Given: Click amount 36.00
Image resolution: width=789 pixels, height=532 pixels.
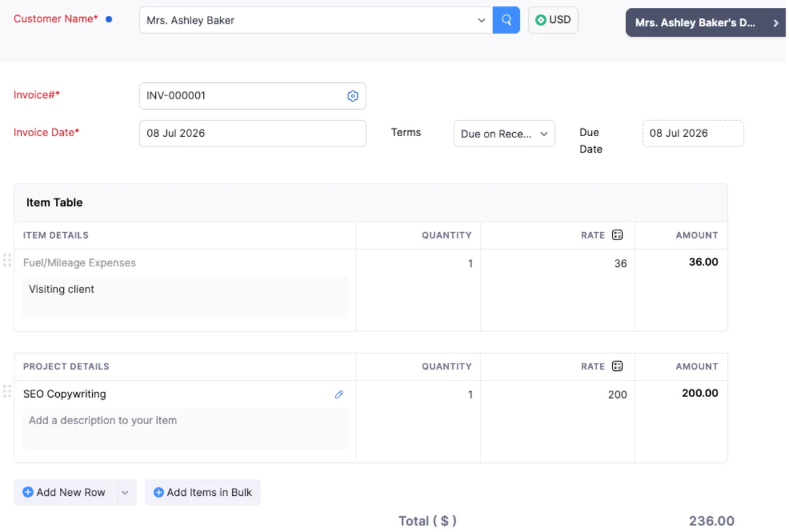Looking at the screenshot, I should coord(704,262).
